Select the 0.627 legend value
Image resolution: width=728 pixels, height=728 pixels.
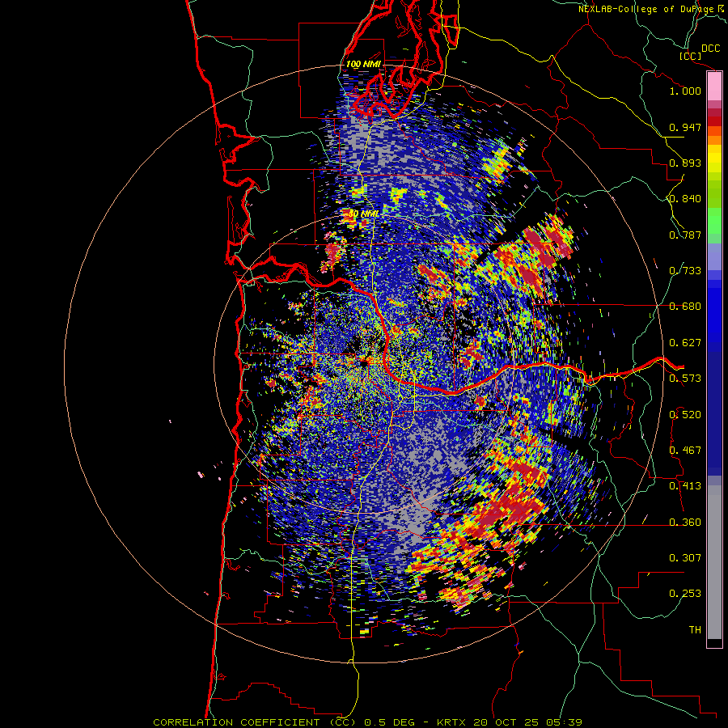click(685, 343)
